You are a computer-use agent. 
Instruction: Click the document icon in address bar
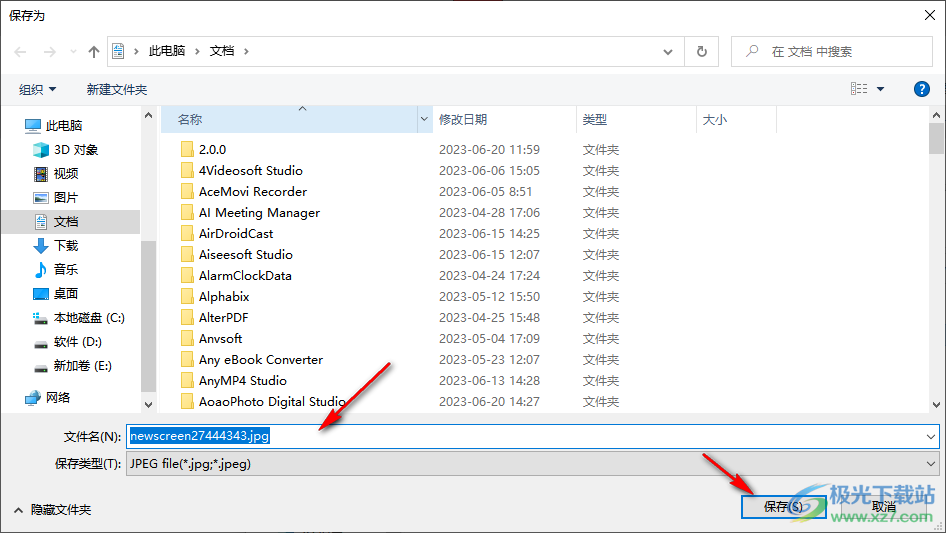(118, 51)
